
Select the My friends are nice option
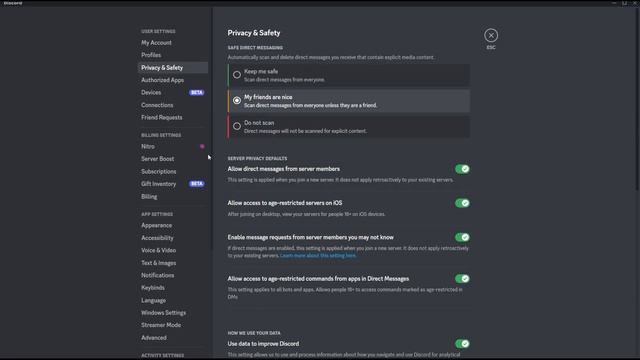click(349, 101)
